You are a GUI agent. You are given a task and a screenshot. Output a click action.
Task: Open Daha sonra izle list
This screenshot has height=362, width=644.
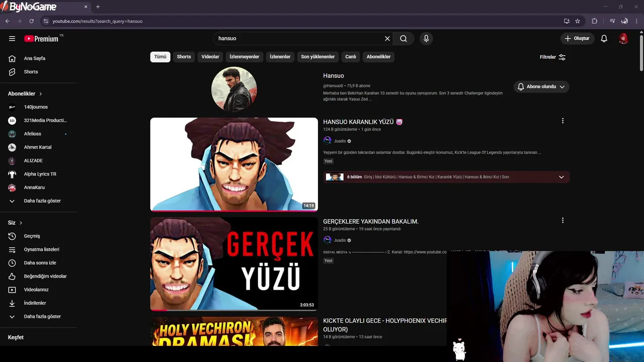point(39,263)
